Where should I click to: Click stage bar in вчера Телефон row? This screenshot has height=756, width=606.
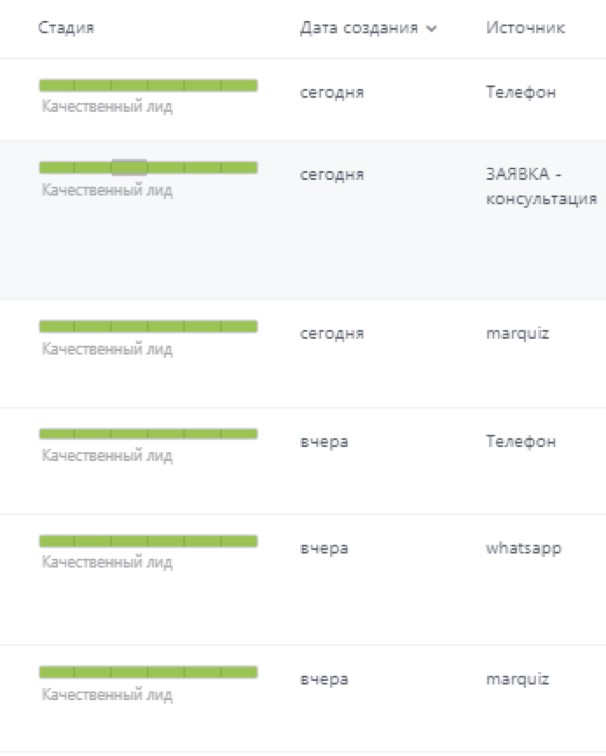(x=148, y=434)
